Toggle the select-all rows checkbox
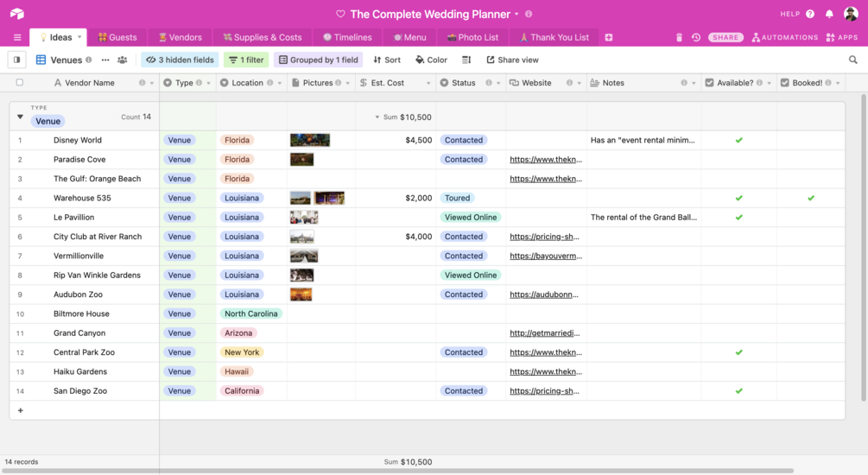 coord(19,83)
